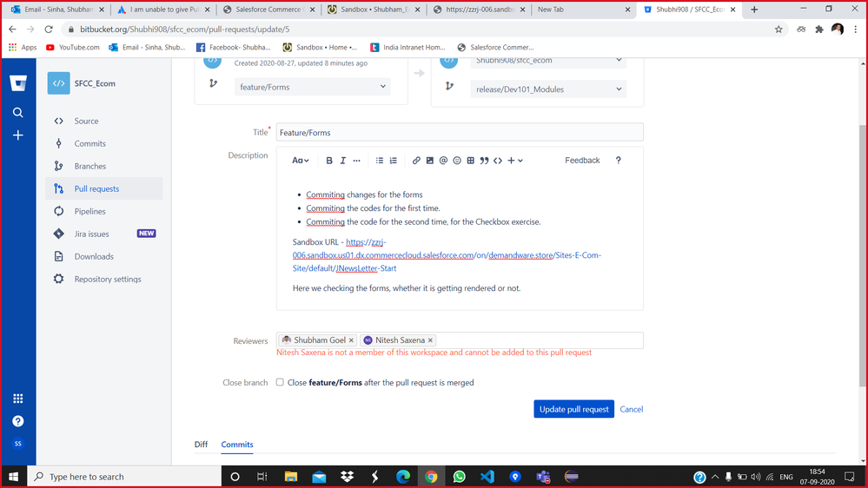The height and width of the screenshot is (488, 868).
Task: Open the help icon in the blue sidebar
Action: pyautogui.click(x=18, y=421)
